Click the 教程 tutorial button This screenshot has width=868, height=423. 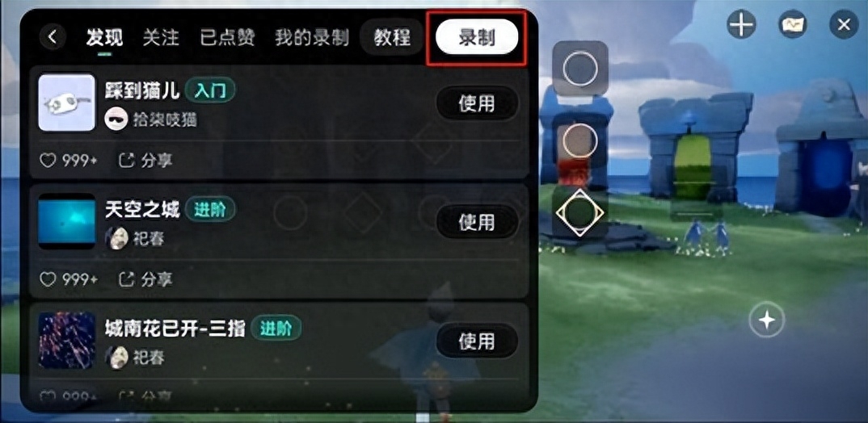392,38
